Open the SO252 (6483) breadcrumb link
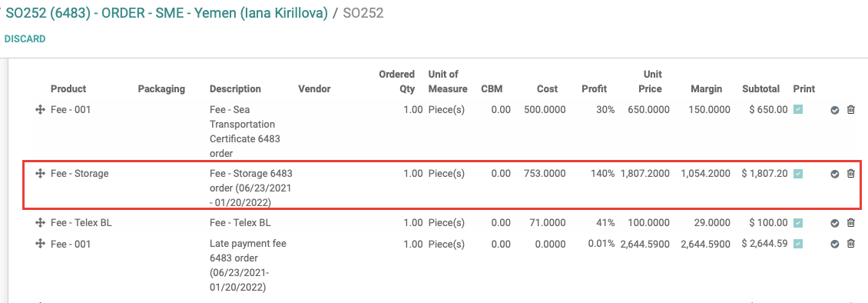The image size is (868, 303). click(x=166, y=13)
